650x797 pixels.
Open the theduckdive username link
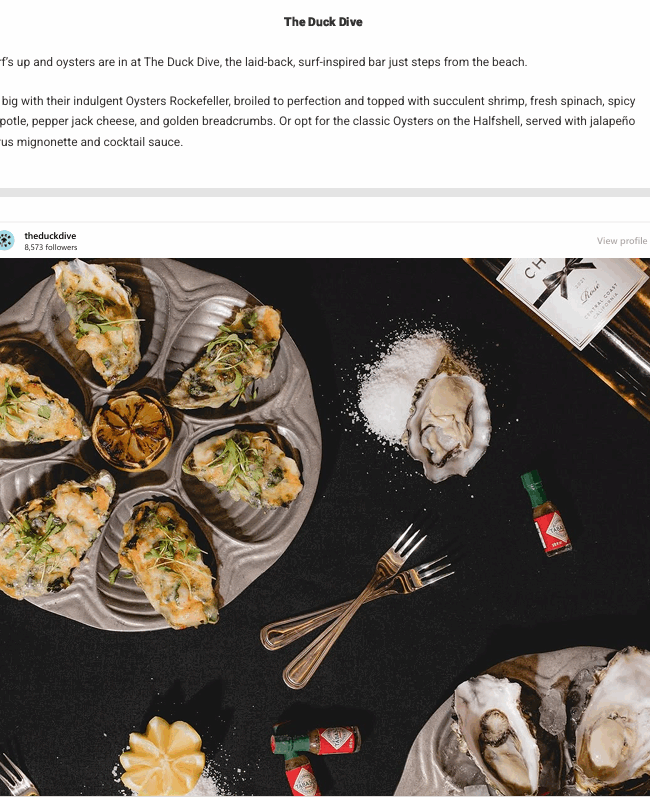coord(50,236)
